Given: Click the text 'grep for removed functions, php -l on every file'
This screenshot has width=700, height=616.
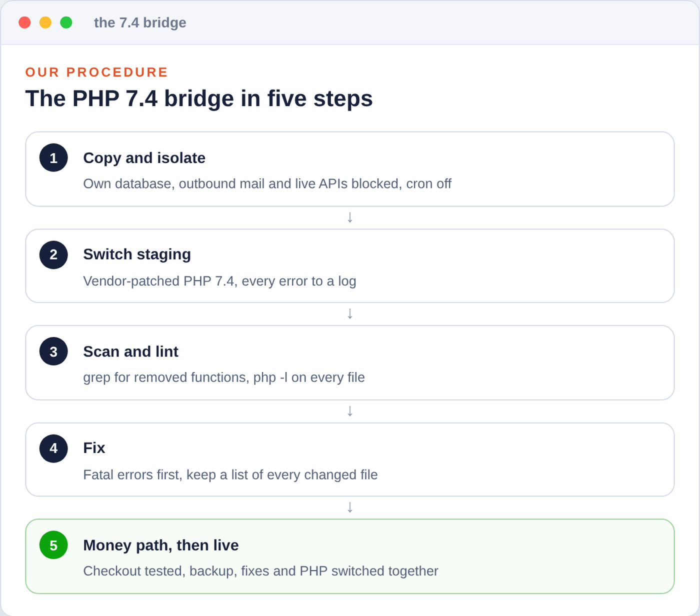Looking at the screenshot, I should tap(224, 377).
